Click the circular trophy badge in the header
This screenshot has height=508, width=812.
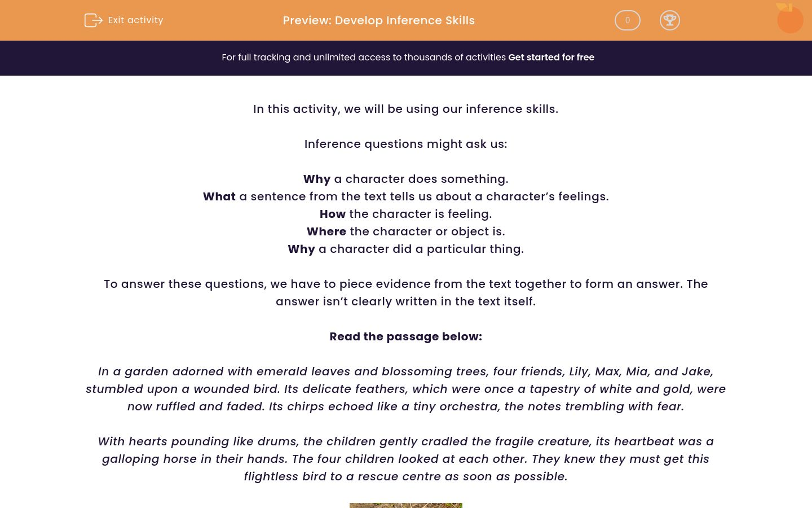670,20
